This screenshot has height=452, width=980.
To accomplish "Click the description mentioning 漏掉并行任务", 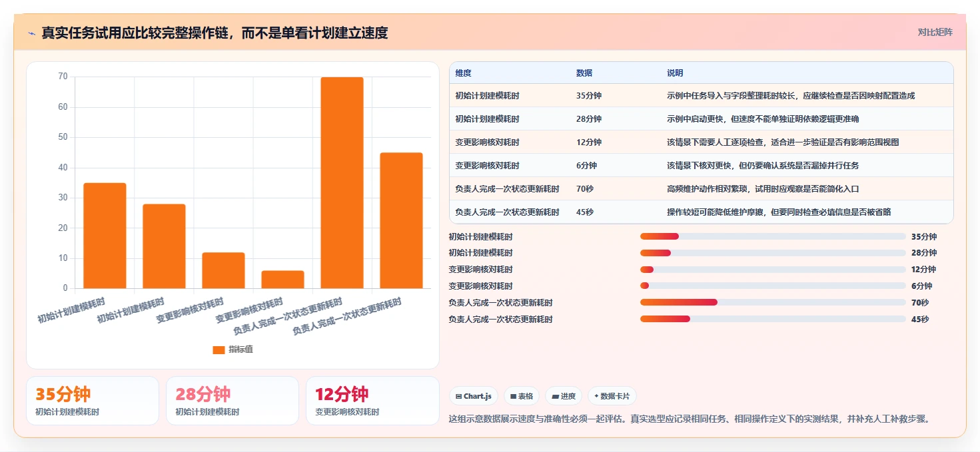I will pyautogui.click(x=763, y=166).
